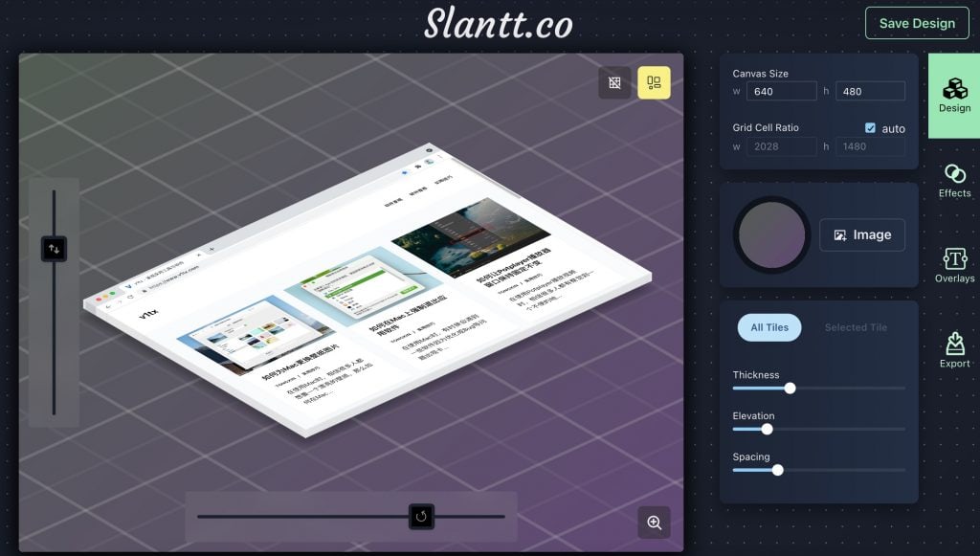Image resolution: width=980 pixels, height=556 pixels.
Task: Open the Export tab
Action: [954, 350]
